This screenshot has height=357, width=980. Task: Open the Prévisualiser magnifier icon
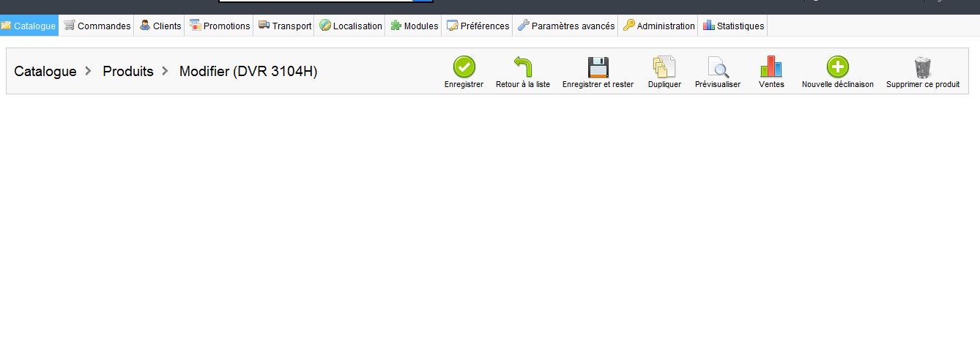pyautogui.click(x=718, y=67)
